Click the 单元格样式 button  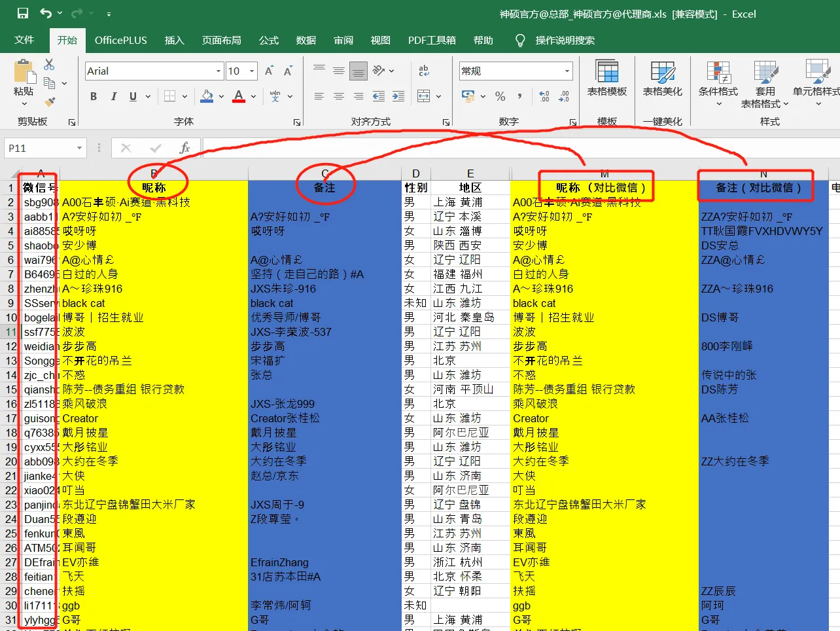[x=817, y=84]
